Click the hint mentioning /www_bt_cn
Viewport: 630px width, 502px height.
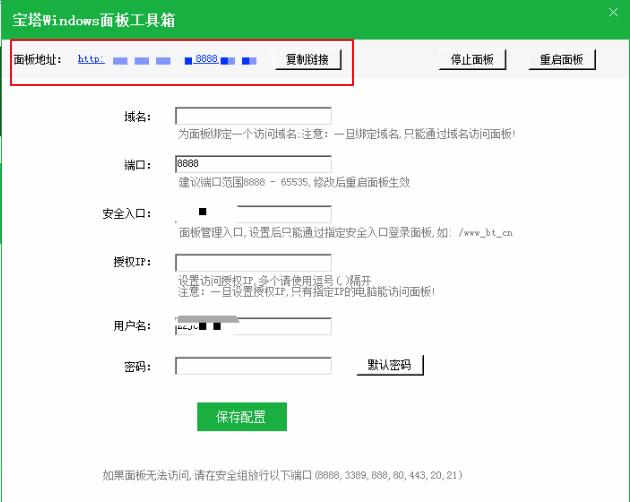pos(346,232)
